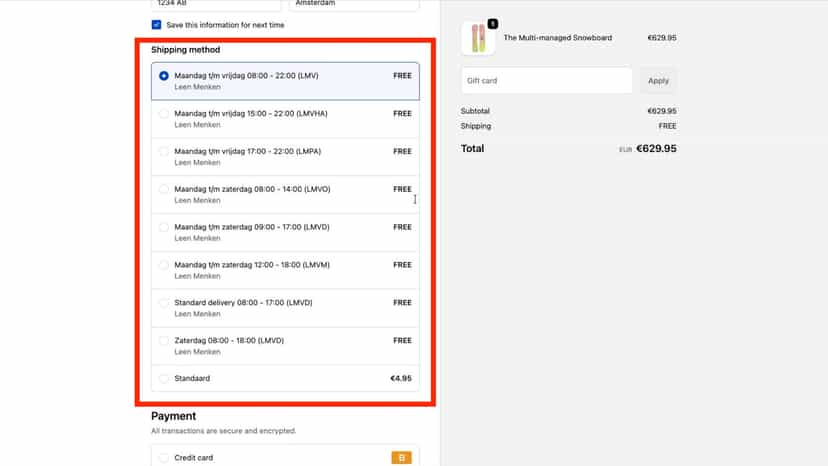Choose the Standaard €4.95 shipping option
Image resolution: width=828 pixels, height=466 pixels.
[285, 378]
